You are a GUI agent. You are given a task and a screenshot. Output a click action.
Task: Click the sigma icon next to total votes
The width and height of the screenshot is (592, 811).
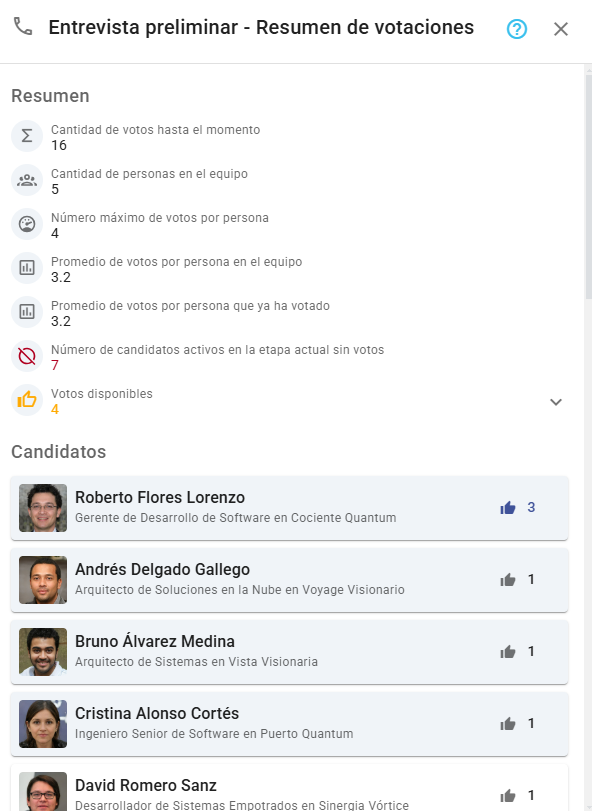(x=26, y=136)
